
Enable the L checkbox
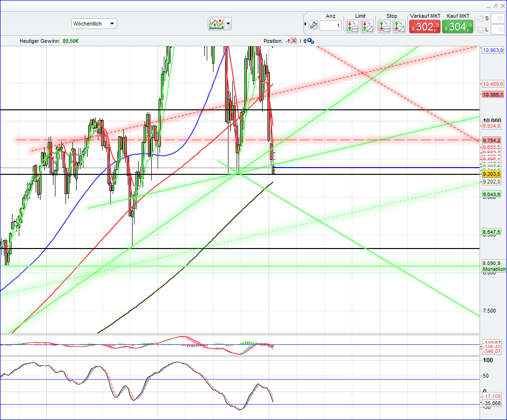480,30
